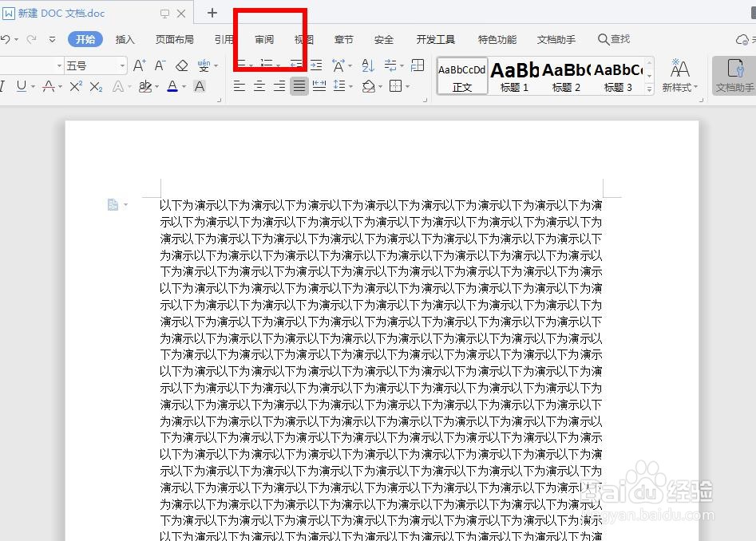
Task: Decrease font size with the A- icon
Action: [160, 65]
